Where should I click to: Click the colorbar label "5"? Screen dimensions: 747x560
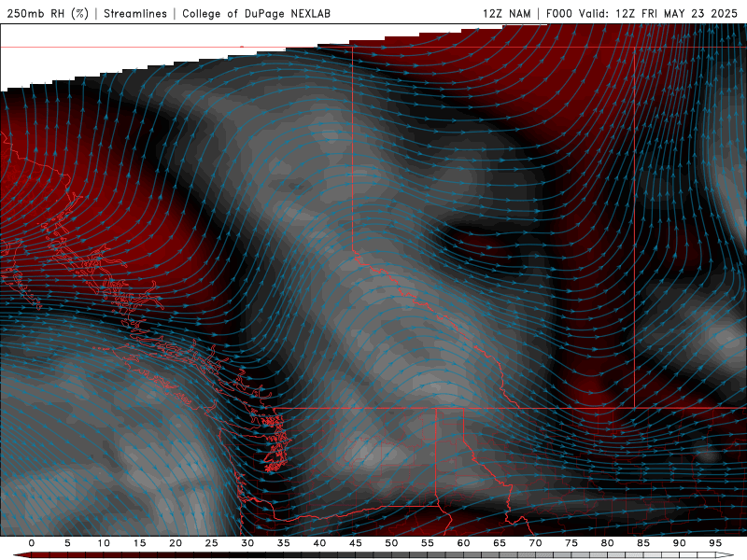pos(67,543)
